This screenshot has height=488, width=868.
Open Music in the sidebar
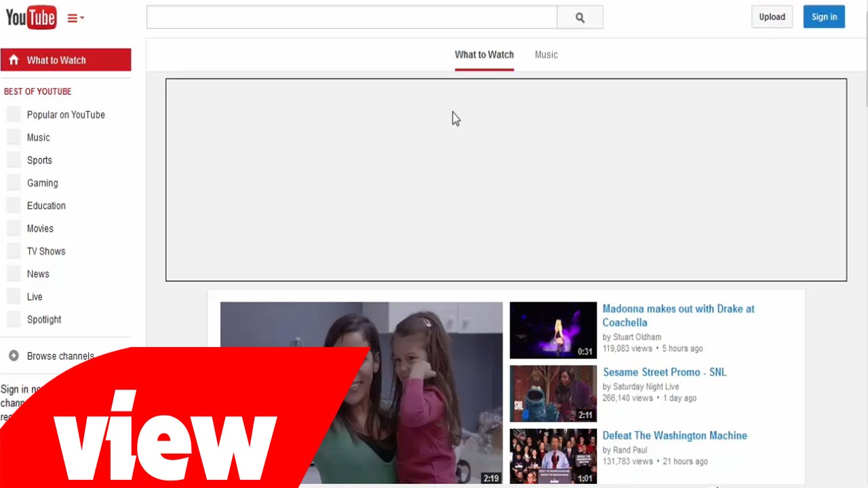click(x=38, y=138)
